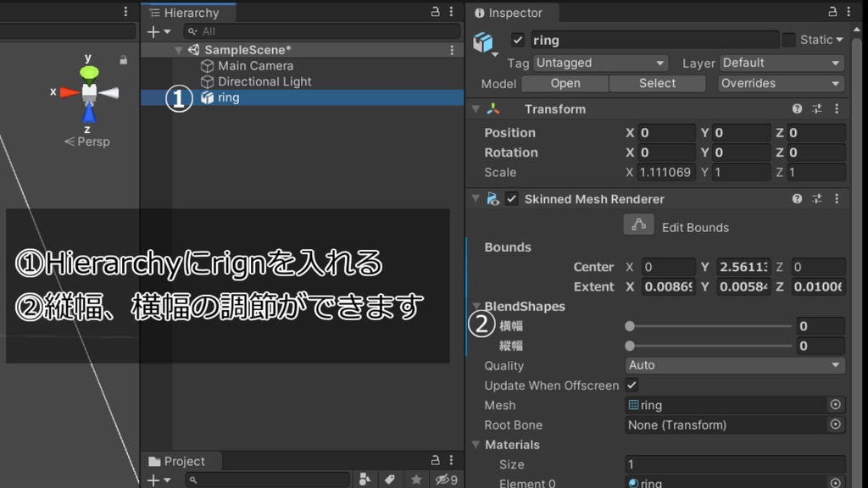This screenshot has width=868, height=488.
Task: Click the Transform presets icon
Action: 816,108
